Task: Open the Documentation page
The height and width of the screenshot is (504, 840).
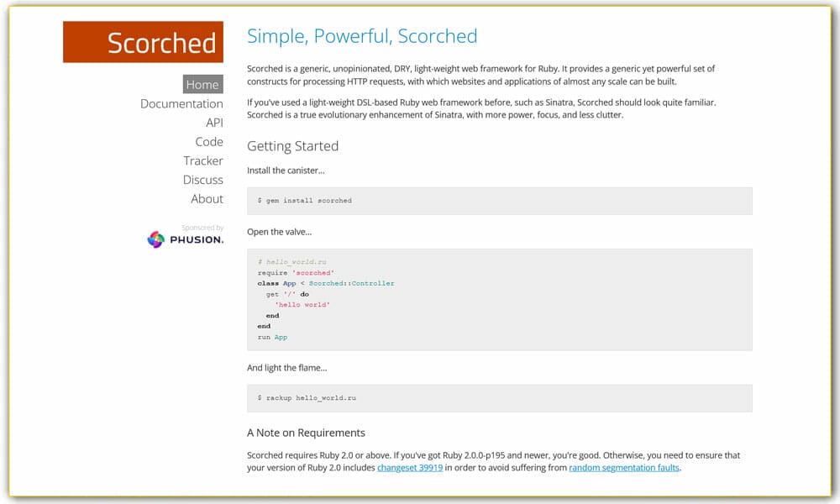Action: click(x=181, y=103)
